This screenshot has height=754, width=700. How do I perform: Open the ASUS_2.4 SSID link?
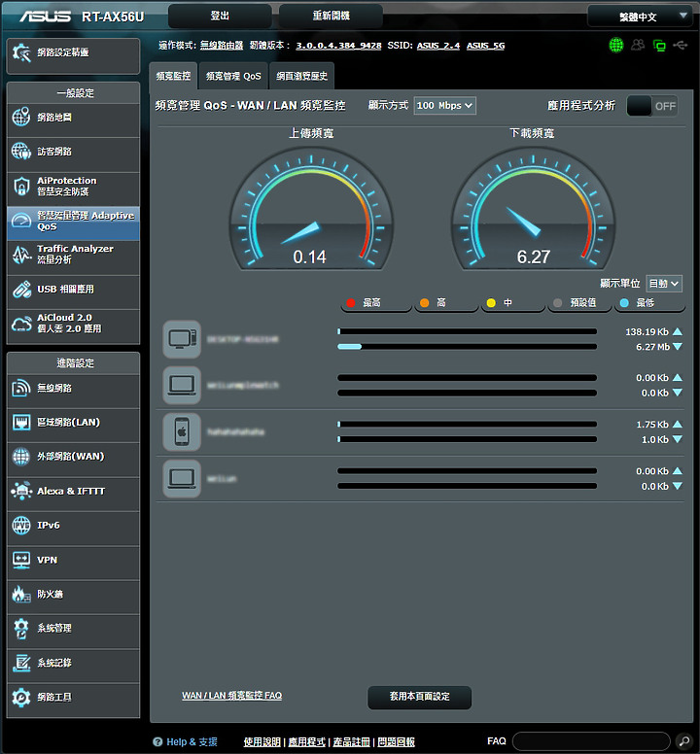[438, 46]
